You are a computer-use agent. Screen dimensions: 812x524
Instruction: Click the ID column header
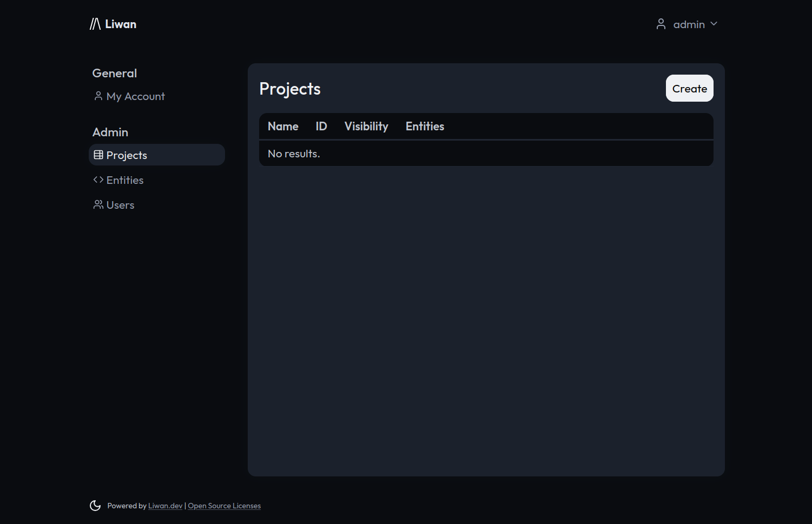[x=321, y=127]
